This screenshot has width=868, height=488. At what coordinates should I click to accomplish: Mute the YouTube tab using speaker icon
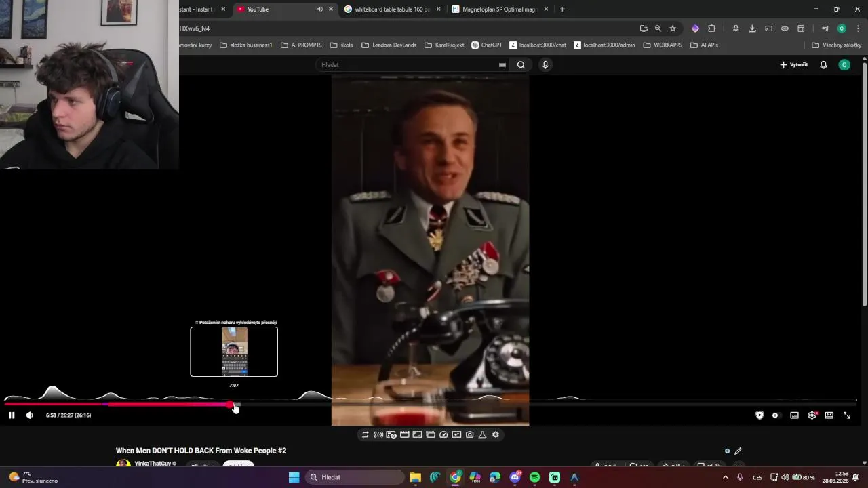pyautogui.click(x=319, y=9)
